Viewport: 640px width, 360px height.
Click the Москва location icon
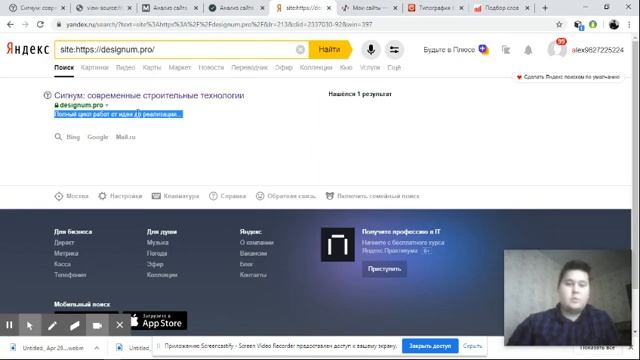59,196
